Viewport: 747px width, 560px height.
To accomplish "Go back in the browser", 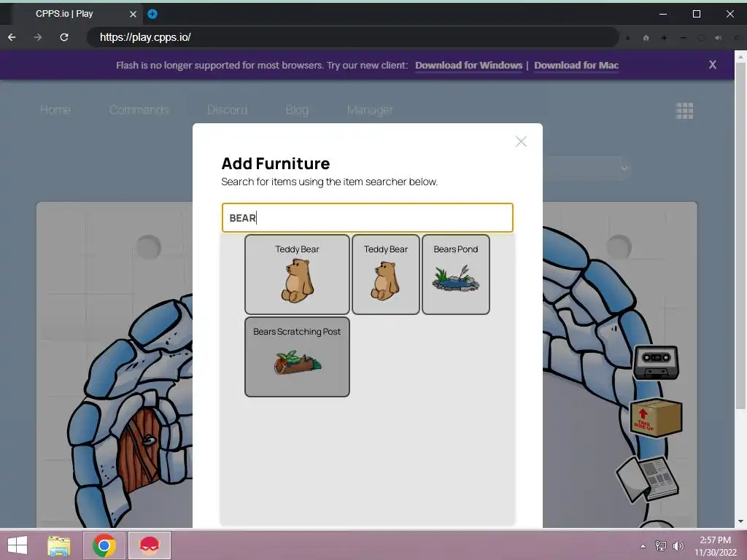I will point(12,37).
